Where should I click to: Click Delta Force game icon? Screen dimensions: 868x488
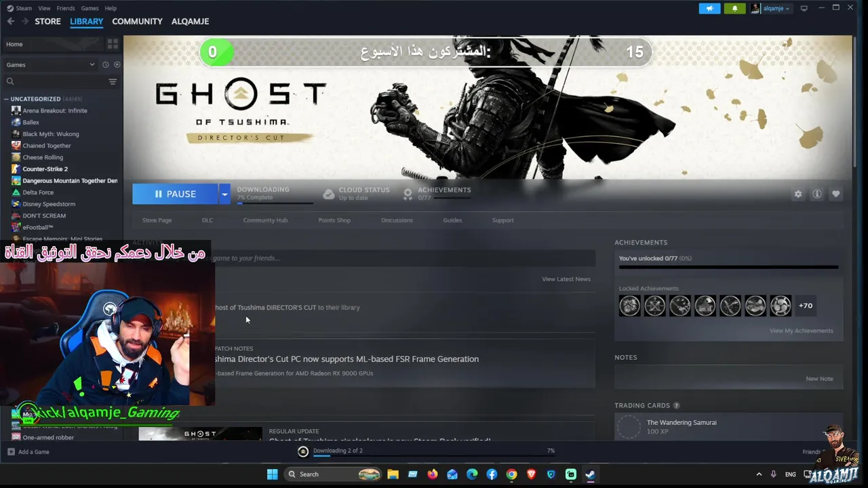click(16, 192)
